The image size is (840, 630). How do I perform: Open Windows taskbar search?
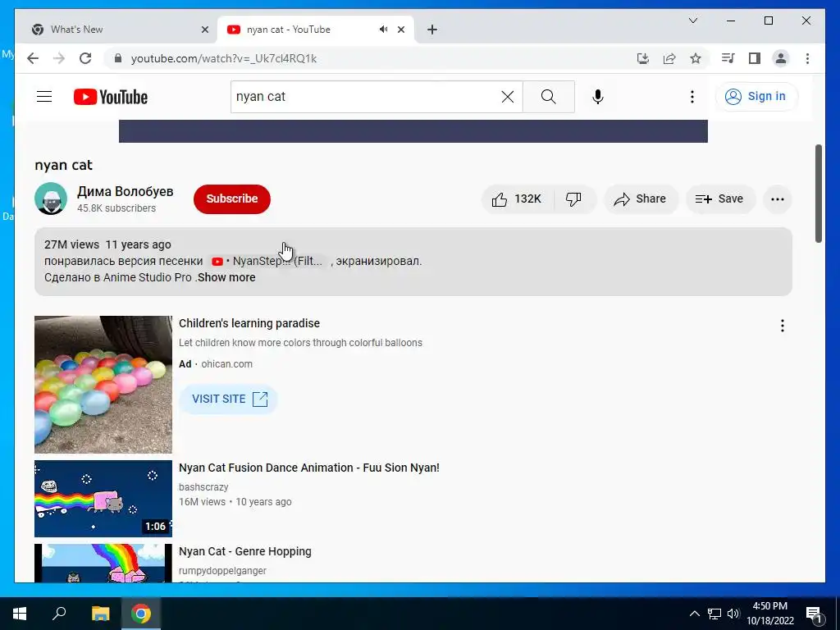59,614
